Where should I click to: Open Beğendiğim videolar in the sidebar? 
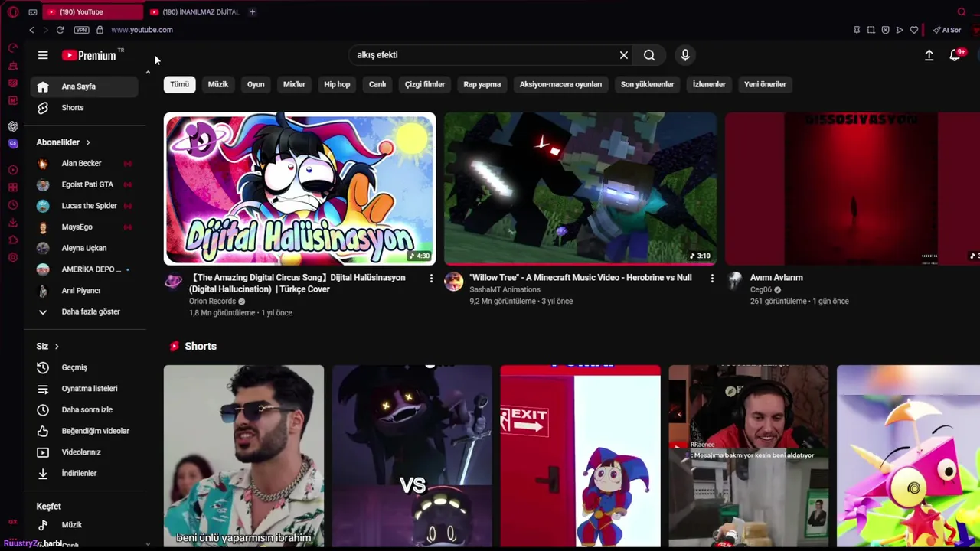pyautogui.click(x=84, y=431)
